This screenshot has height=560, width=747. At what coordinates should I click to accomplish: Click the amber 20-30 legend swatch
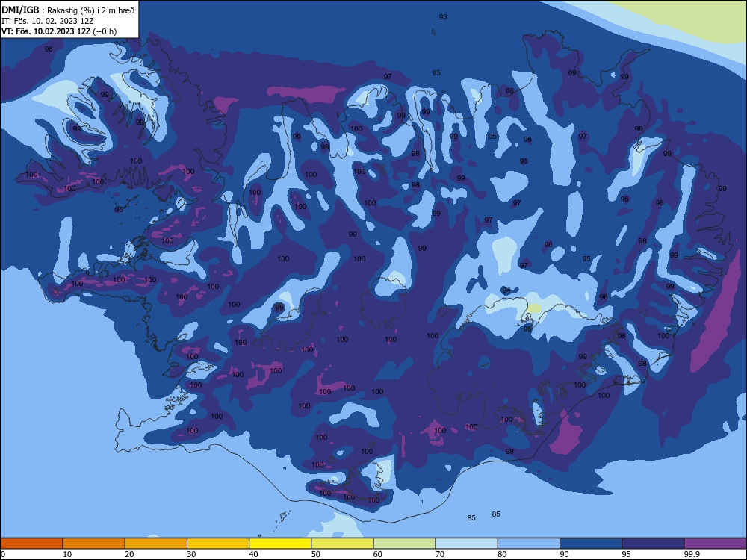[156, 544]
